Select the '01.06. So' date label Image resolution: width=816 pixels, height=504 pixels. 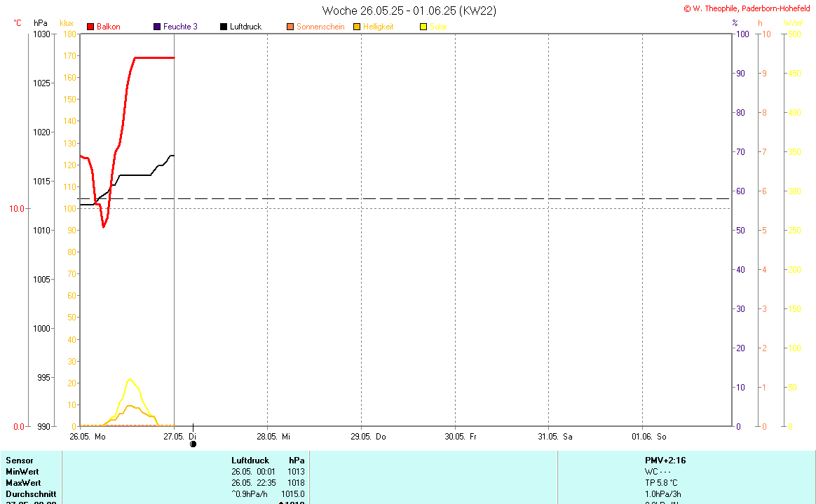pyautogui.click(x=649, y=437)
